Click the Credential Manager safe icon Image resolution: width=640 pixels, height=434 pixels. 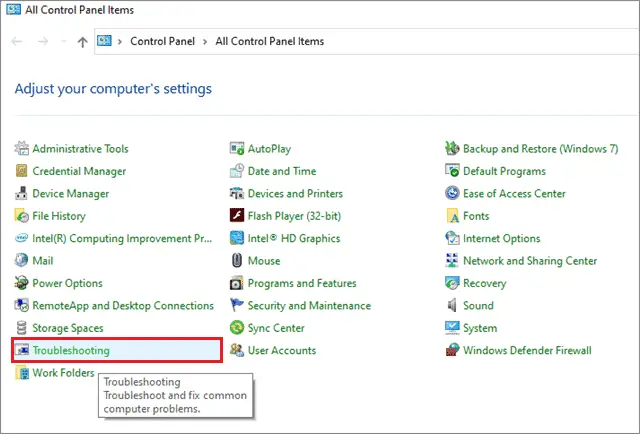click(x=22, y=171)
